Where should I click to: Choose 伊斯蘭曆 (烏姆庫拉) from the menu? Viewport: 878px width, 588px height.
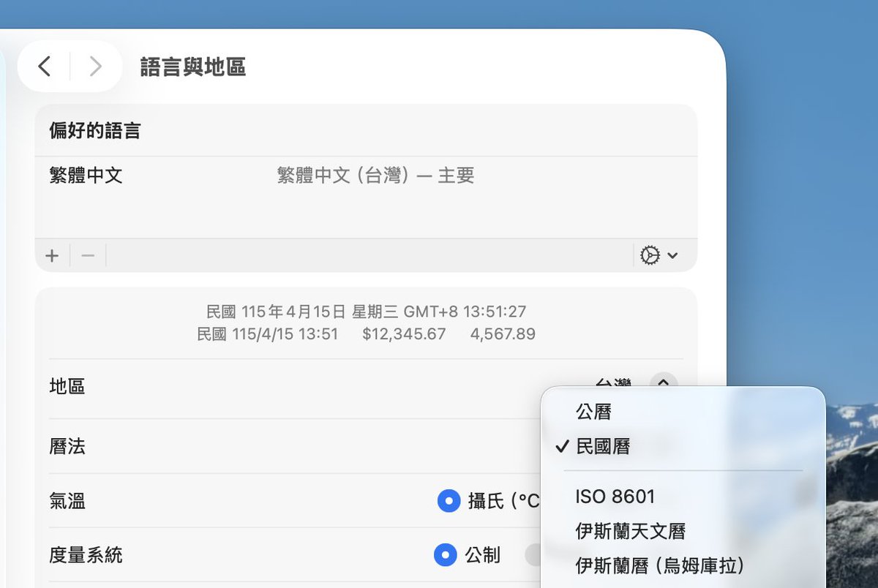[660, 563]
